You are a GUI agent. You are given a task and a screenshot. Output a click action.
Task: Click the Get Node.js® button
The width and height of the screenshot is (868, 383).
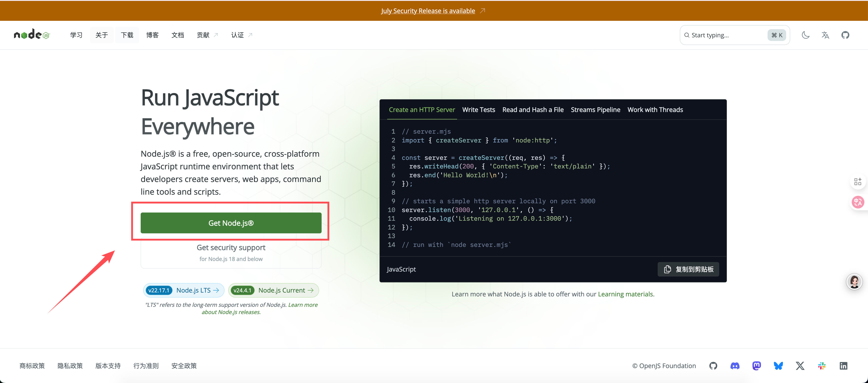[x=231, y=223]
